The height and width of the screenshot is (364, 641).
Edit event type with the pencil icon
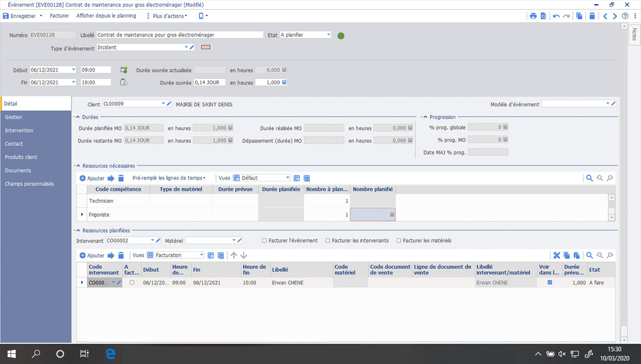(x=192, y=48)
